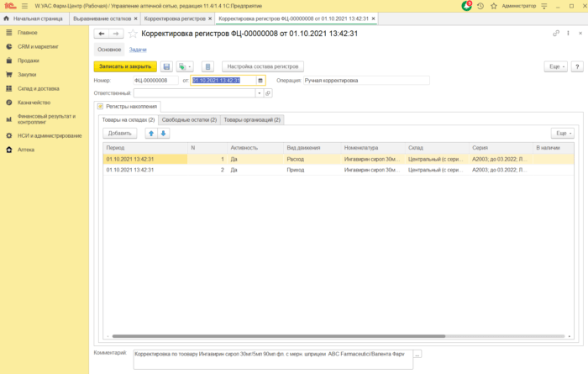Viewport: 588px width, 374px height.
Task: Move row down with blue arrow
Action: pyautogui.click(x=164, y=133)
